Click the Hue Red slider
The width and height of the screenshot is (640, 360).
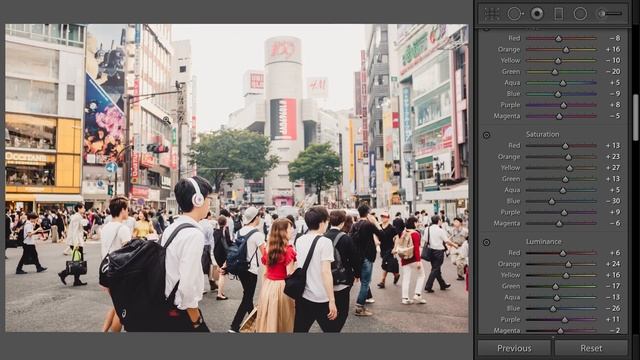[x=561, y=38]
